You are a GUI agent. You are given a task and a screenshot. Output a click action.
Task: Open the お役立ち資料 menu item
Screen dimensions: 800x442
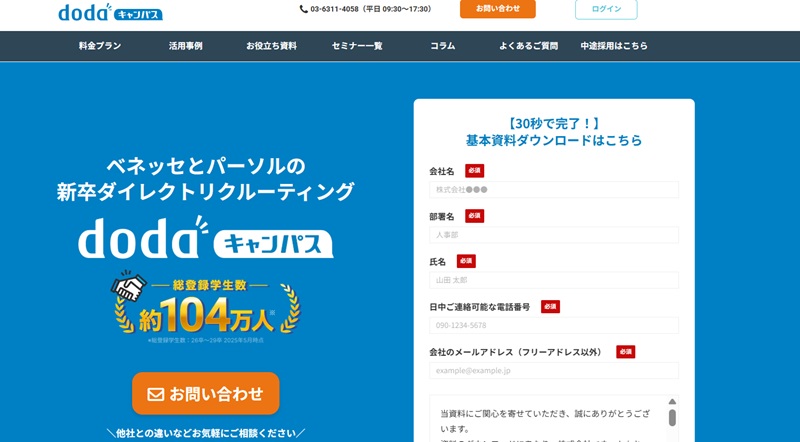click(x=271, y=46)
